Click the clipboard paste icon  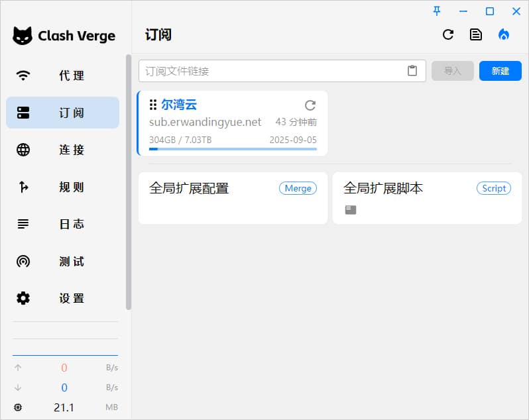pos(412,71)
